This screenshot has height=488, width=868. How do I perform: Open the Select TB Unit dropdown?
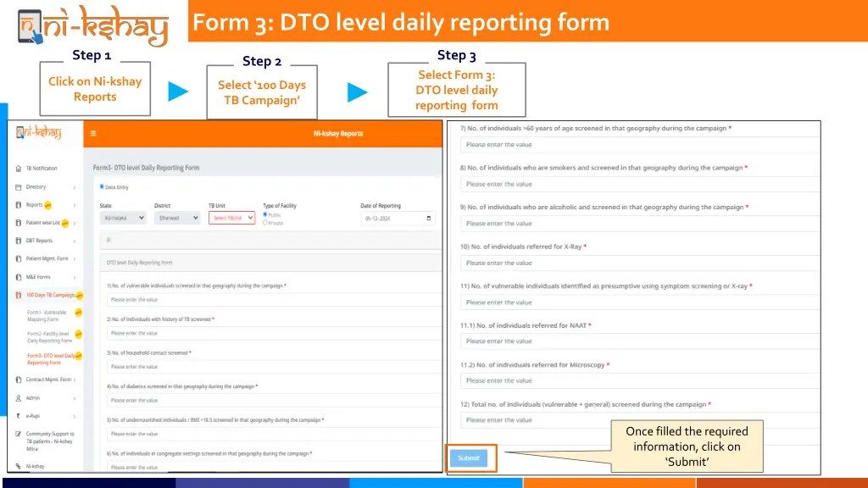pyautogui.click(x=231, y=218)
